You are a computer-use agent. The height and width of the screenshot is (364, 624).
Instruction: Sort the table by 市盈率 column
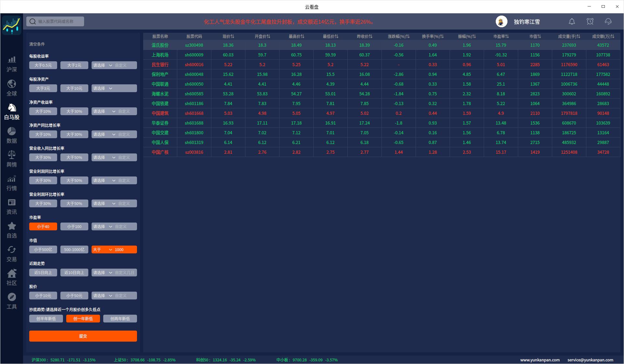[501, 36]
